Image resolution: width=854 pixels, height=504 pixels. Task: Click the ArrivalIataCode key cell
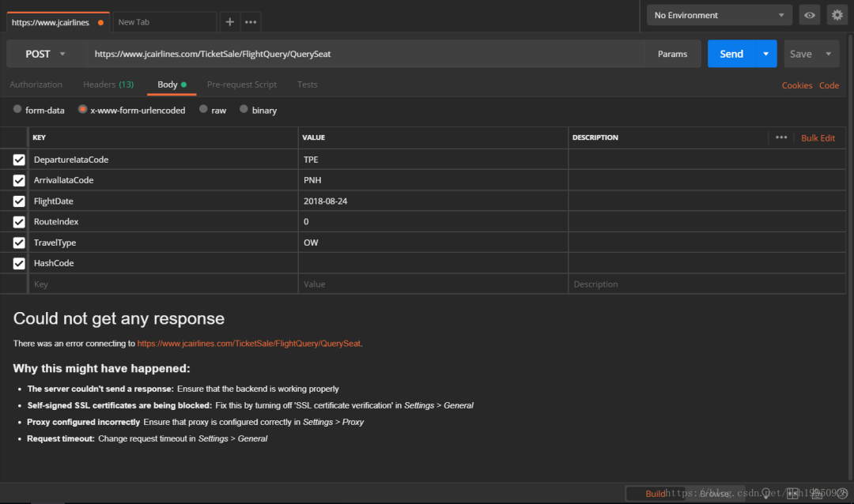pos(163,180)
